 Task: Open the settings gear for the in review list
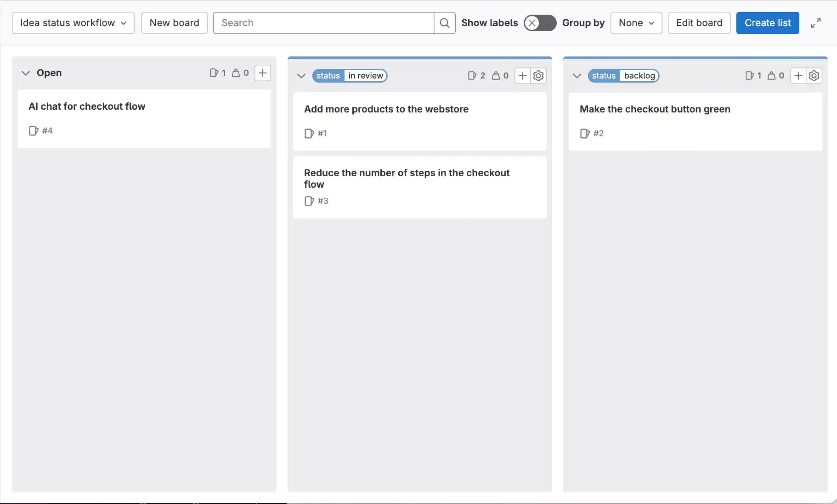coord(538,76)
